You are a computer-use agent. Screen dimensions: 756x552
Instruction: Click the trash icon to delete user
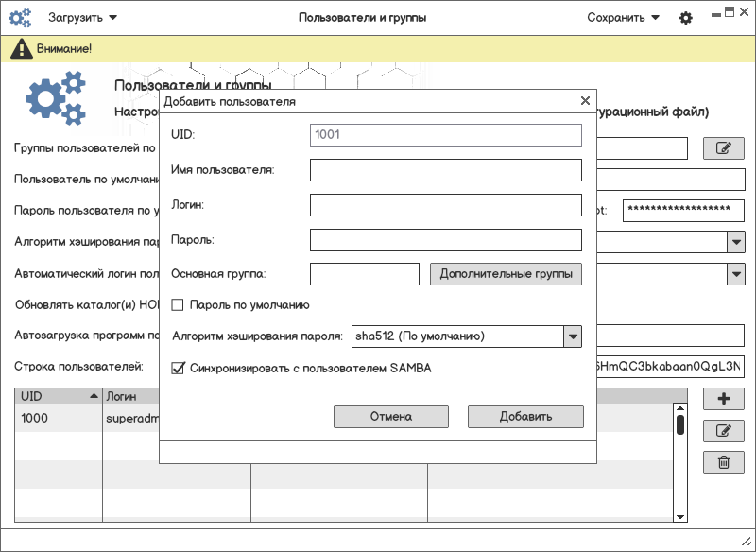tap(724, 462)
